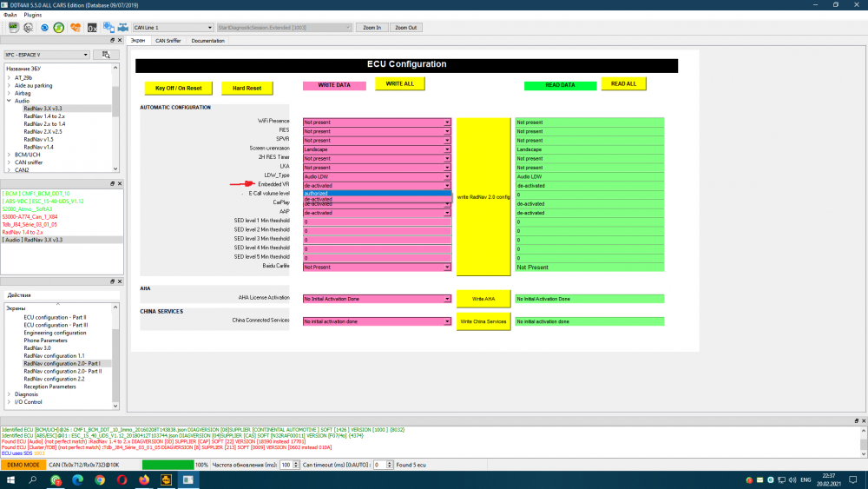Click the orange heartbeat icon
Image resolution: width=868 pixels, height=489 pixels.
point(76,27)
